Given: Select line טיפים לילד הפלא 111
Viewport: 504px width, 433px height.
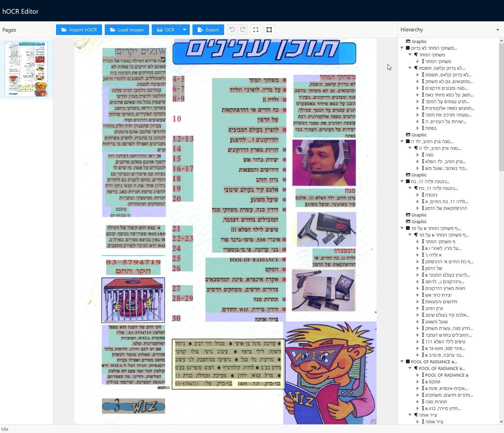Looking at the screenshot, I should pos(445,342).
